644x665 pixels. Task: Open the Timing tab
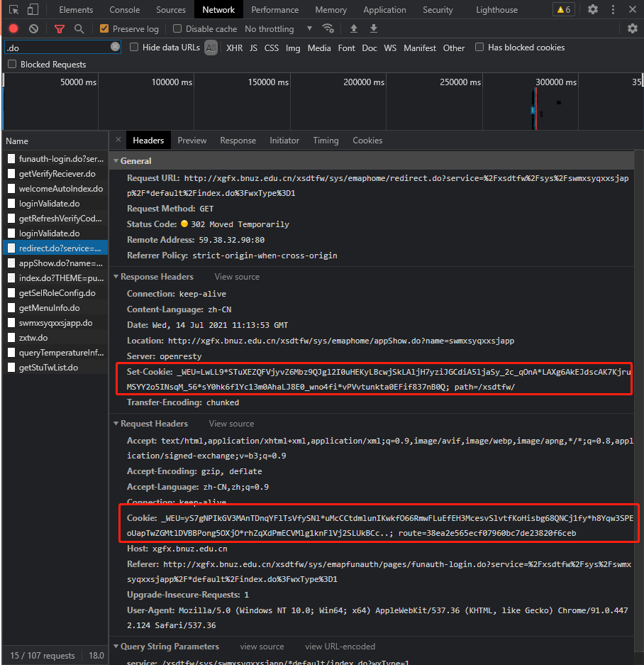pyautogui.click(x=326, y=141)
